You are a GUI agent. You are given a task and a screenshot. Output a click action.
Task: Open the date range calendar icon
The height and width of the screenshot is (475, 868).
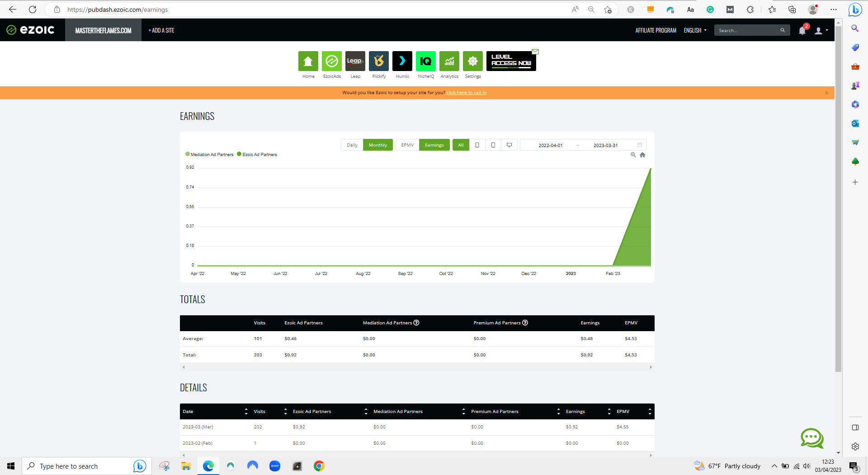click(640, 145)
